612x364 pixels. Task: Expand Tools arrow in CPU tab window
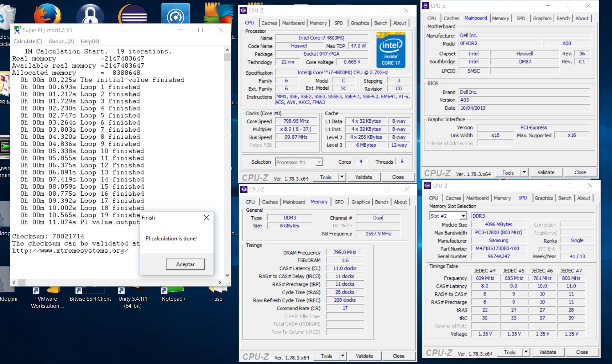coord(342,177)
